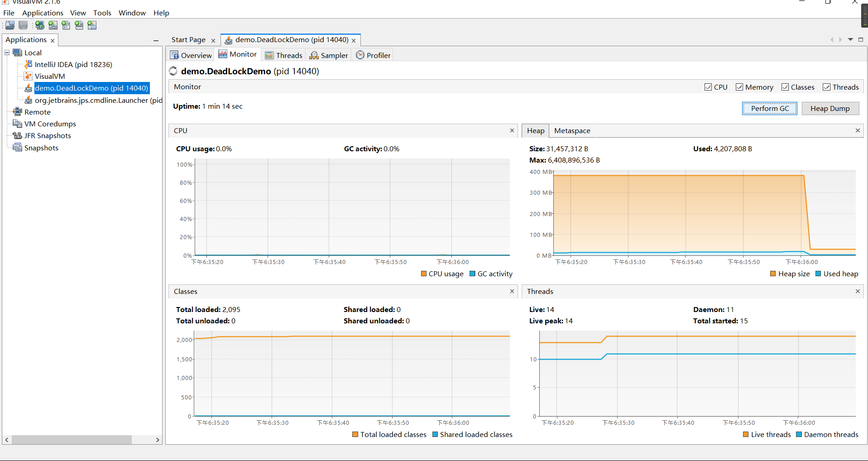Click the GC activity legend color swatch
Screen dimensions: 868x461
coord(472,274)
